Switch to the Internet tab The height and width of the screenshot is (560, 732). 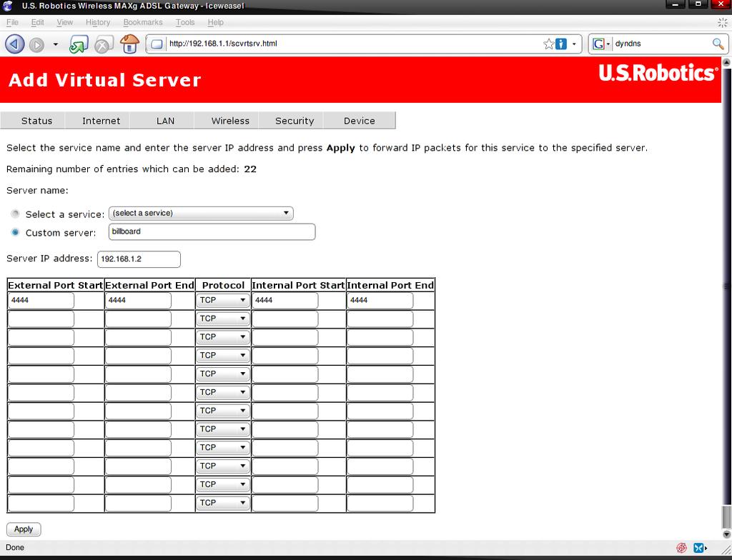point(97,121)
